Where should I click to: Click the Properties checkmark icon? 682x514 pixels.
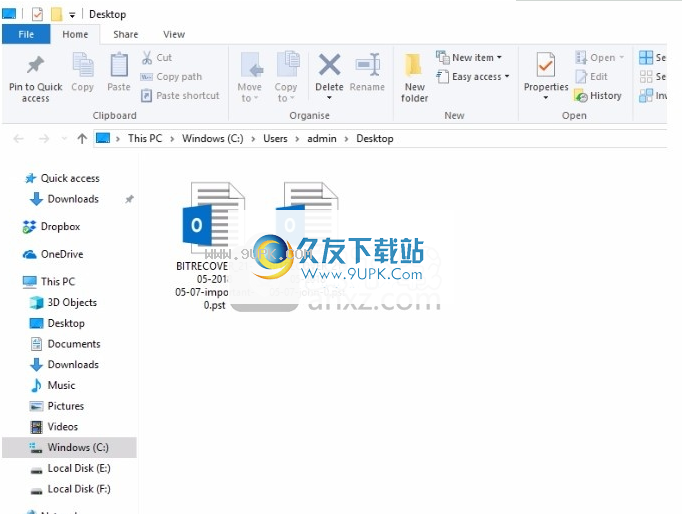click(545, 64)
